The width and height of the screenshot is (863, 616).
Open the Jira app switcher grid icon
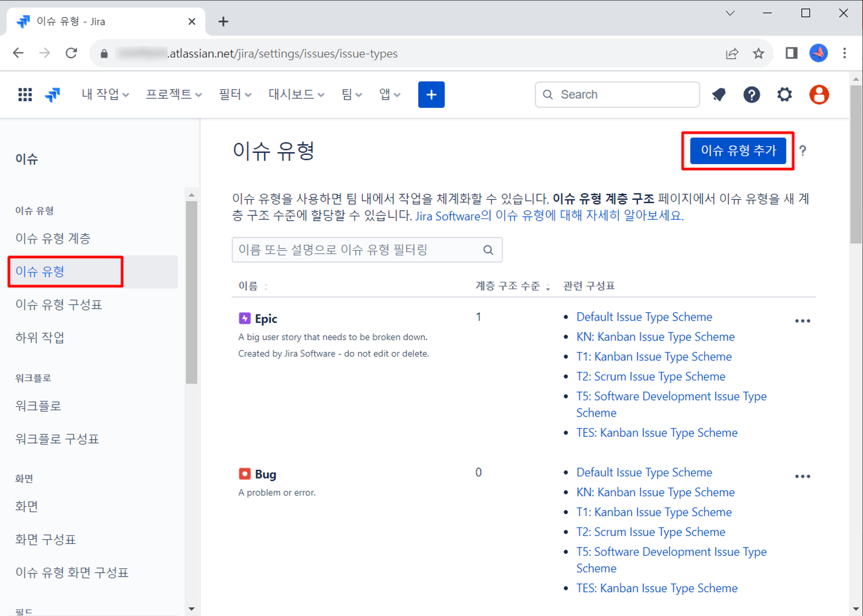pyautogui.click(x=25, y=95)
